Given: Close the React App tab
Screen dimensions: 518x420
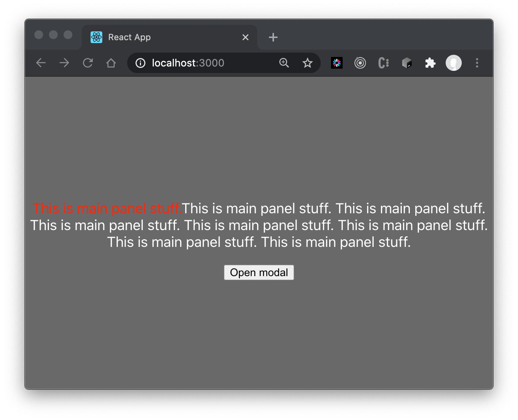Looking at the screenshot, I should pos(245,37).
